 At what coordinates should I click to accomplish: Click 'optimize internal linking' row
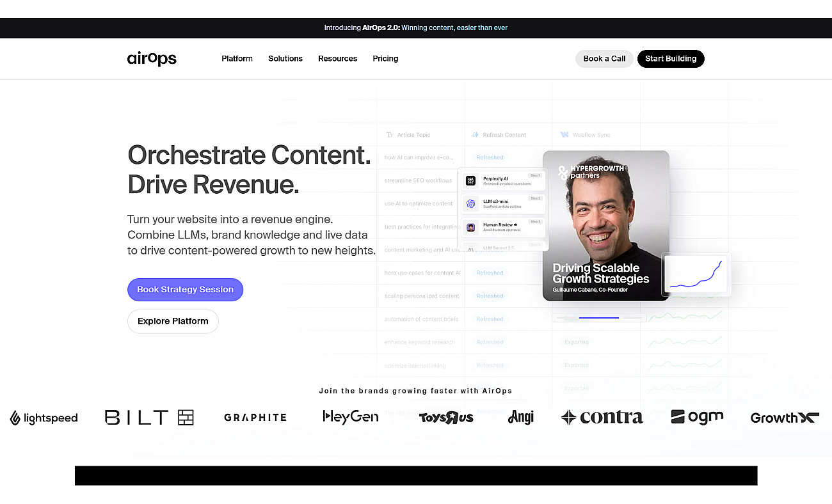415,366
